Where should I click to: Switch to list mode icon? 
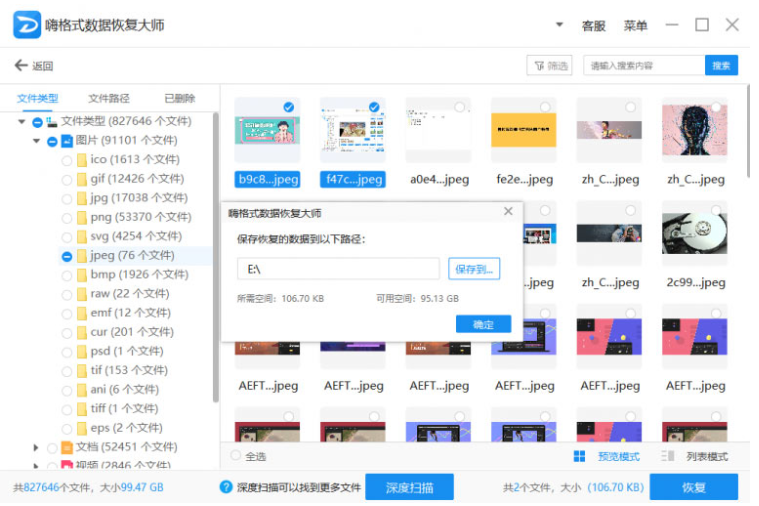[667, 456]
